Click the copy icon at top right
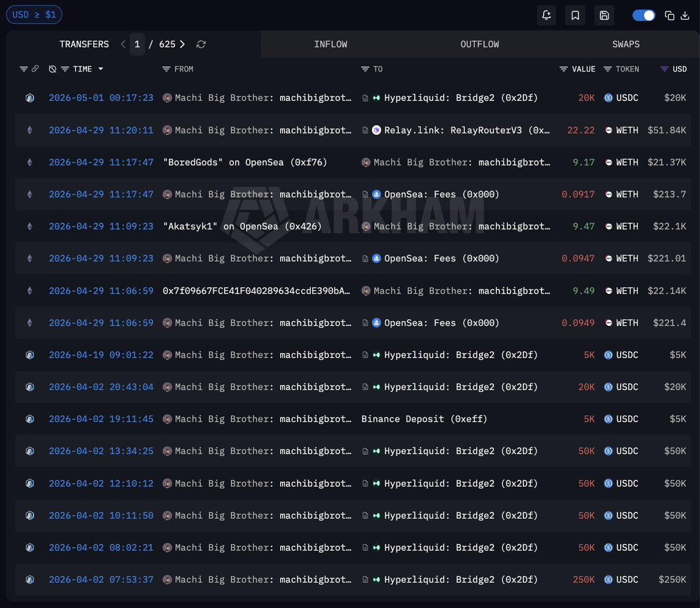 (670, 15)
